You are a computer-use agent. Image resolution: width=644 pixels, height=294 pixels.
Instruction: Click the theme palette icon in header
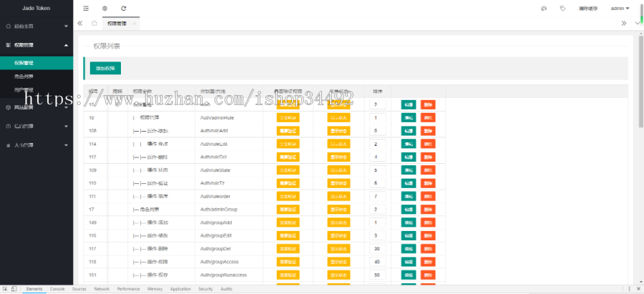[544, 9]
